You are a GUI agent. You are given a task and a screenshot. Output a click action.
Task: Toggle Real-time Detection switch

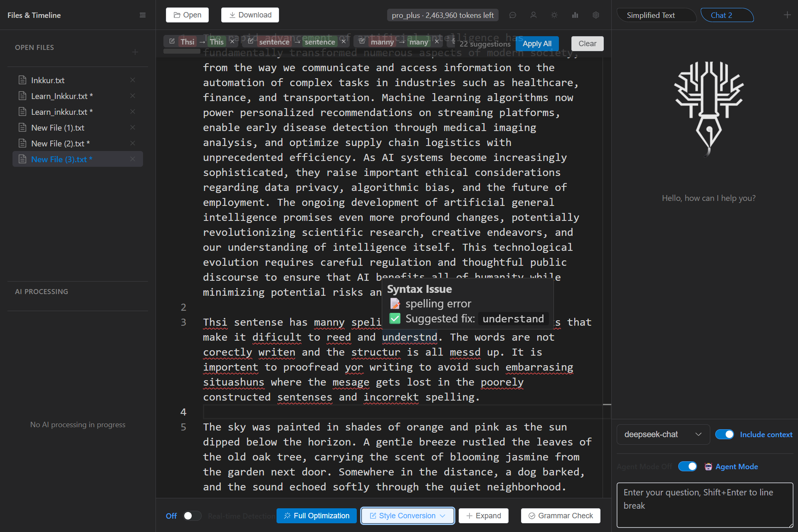click(x=192, y=516)
